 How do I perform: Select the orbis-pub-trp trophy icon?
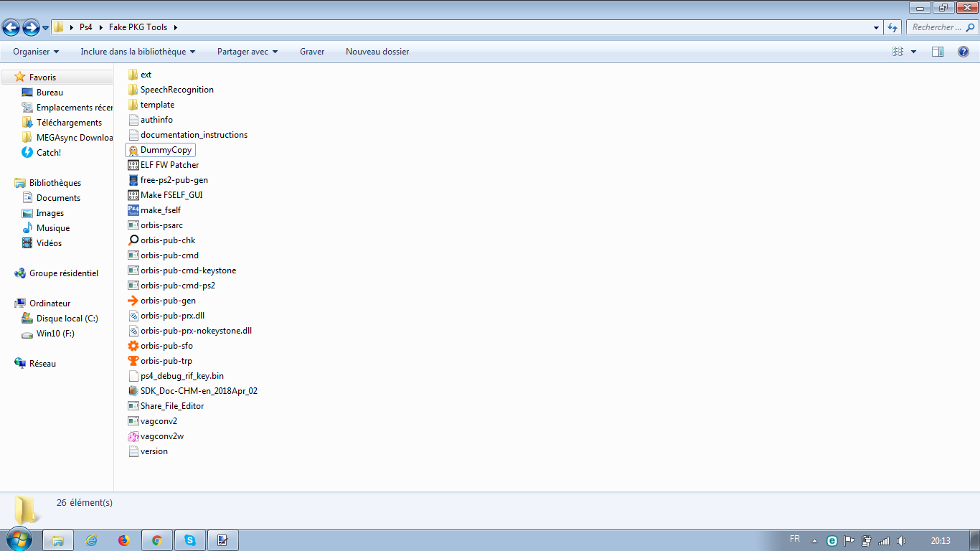133,361
